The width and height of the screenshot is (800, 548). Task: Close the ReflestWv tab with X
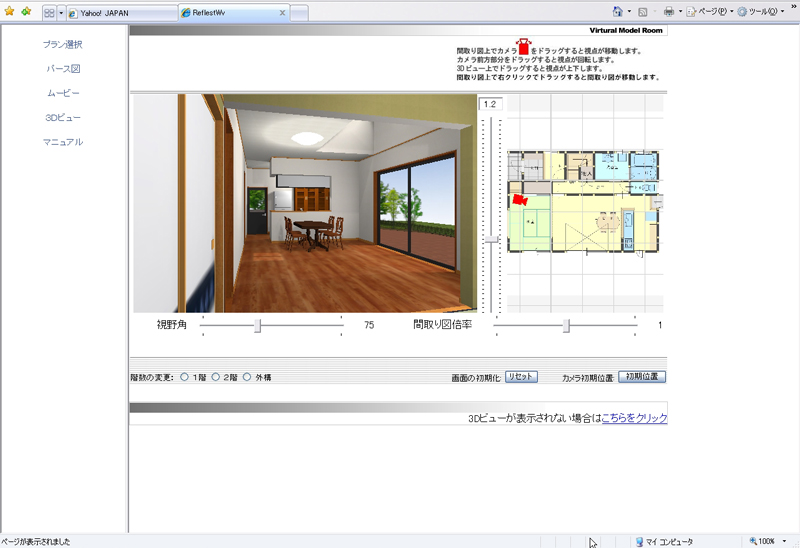click(283, 13)
